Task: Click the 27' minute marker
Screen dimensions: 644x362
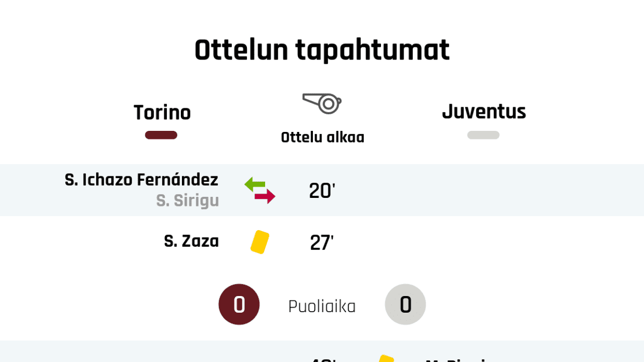Action: 322,242
